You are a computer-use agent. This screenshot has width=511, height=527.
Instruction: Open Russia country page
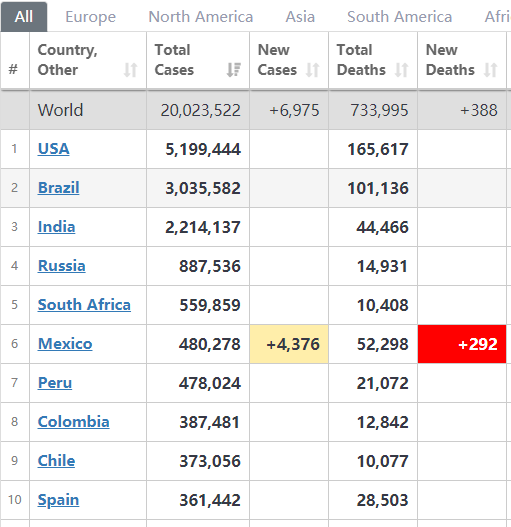(x=62, y=266)
